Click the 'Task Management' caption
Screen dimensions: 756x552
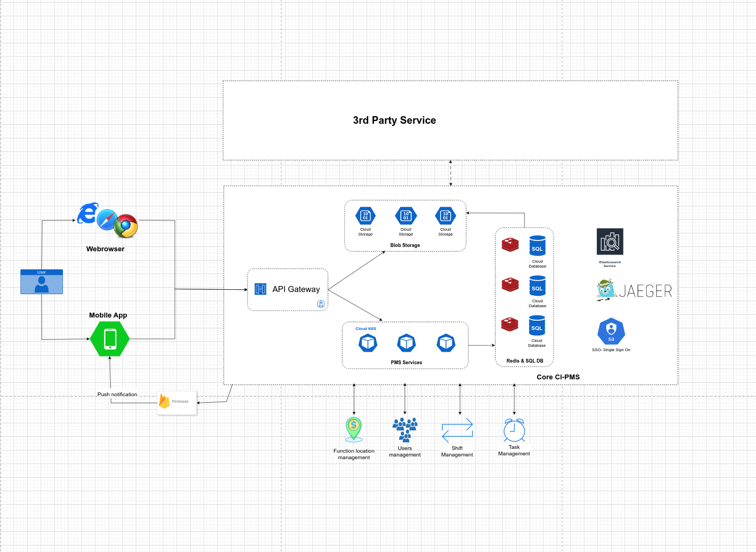coord(514,451)
